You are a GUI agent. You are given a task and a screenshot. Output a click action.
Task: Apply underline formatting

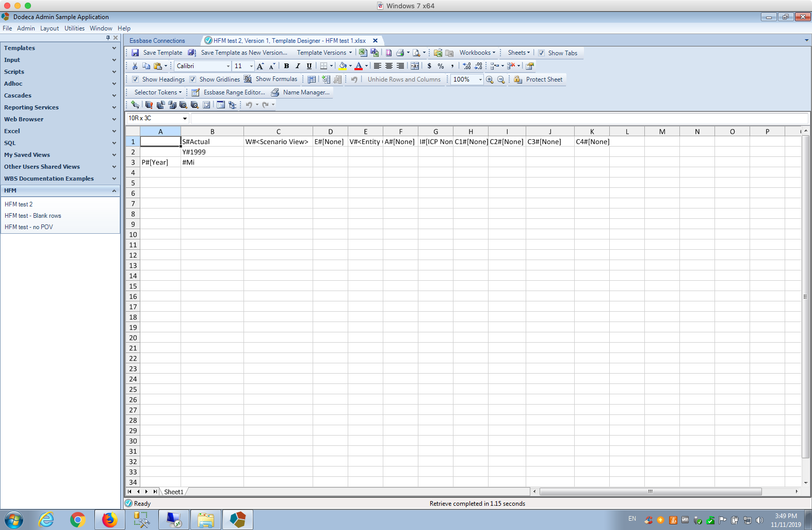point(309,66)
